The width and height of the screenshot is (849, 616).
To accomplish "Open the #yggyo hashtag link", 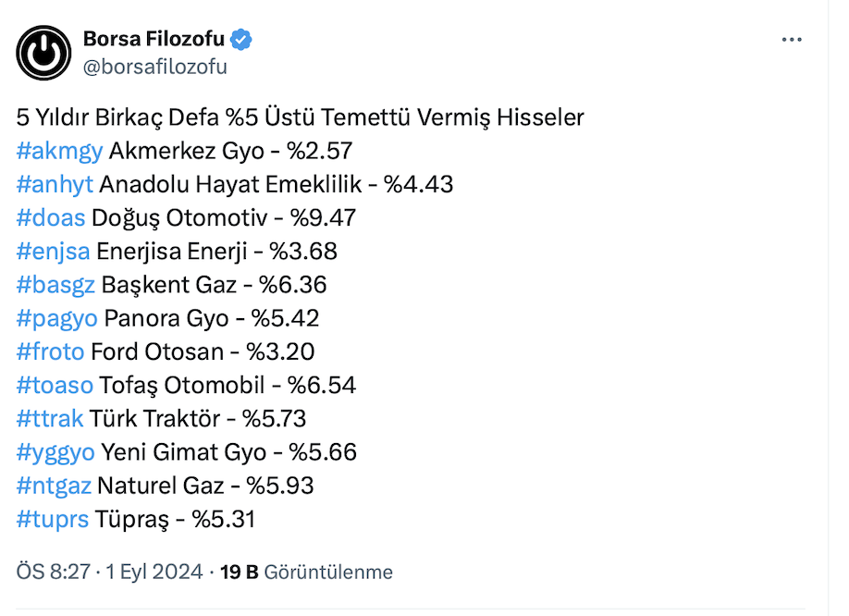I will (55, 452).
